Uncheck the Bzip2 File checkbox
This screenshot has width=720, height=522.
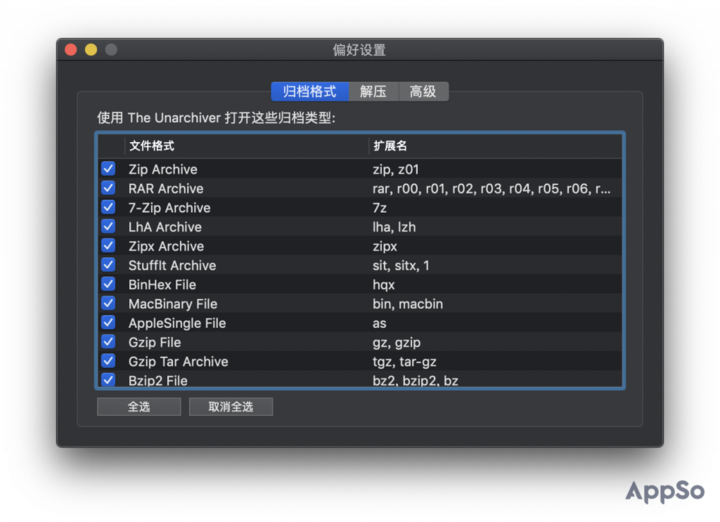(108, 380)
